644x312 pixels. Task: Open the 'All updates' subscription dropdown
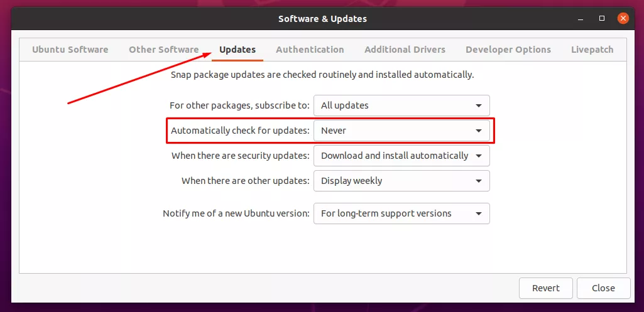tap(401, 105)
